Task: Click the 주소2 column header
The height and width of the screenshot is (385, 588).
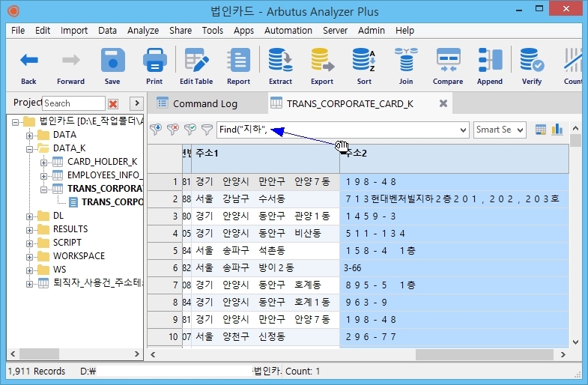Action: [x=454, y=159]
